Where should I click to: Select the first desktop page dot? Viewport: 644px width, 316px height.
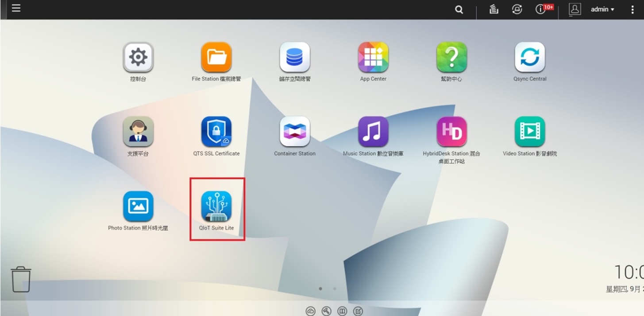pos(320,289)
